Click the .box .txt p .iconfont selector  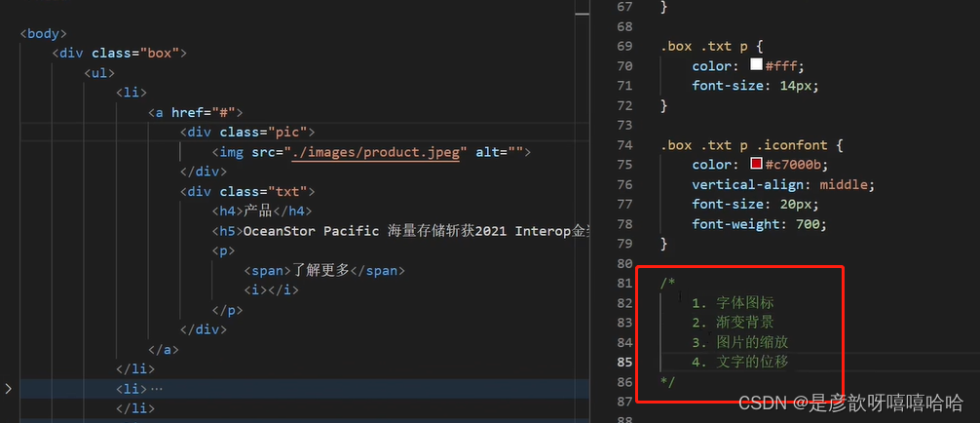(x=744, y=144)
